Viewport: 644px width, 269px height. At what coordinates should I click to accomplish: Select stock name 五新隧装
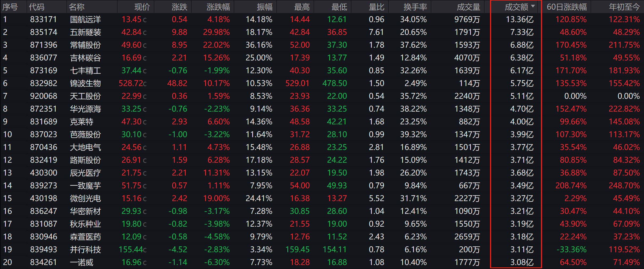click(85, 32)
